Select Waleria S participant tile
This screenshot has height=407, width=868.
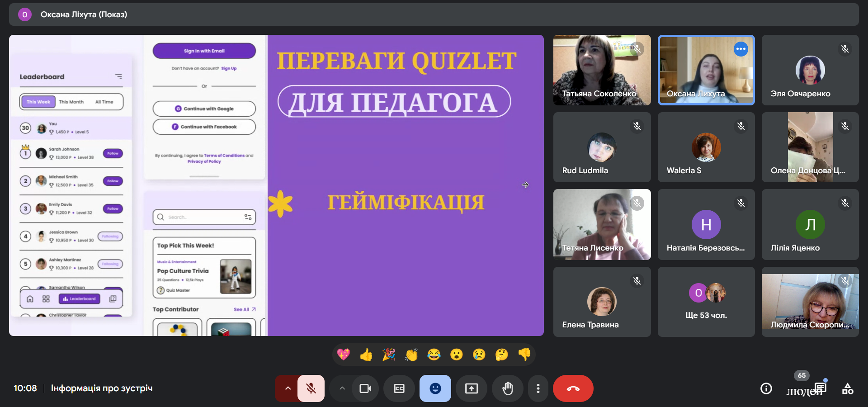point(706,147)
